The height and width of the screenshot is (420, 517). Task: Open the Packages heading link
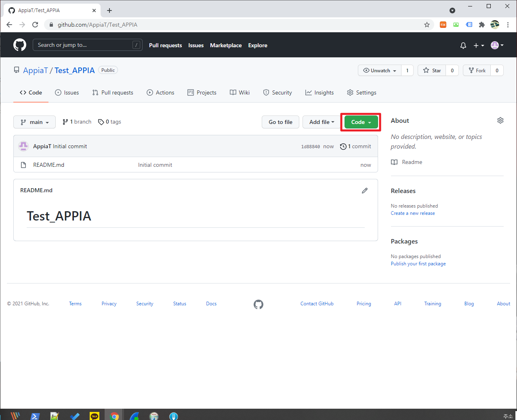(x=404, y=241)
